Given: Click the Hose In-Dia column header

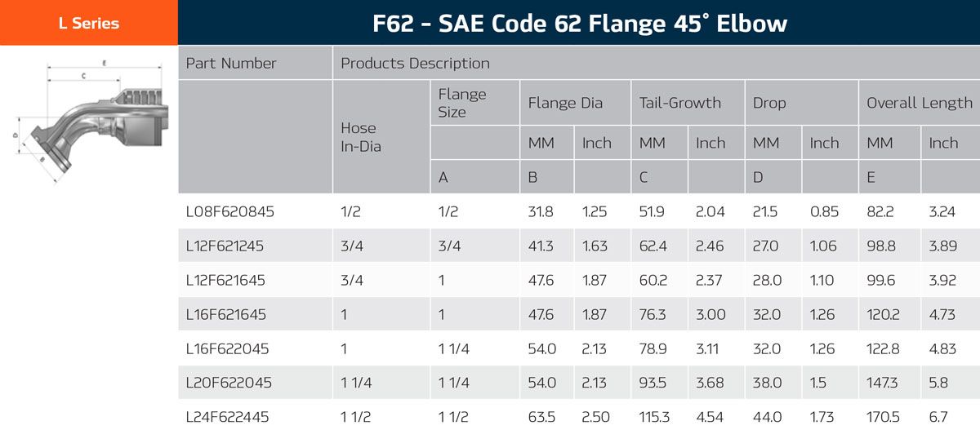Looking at the screenshot, I should pos(359,137).
